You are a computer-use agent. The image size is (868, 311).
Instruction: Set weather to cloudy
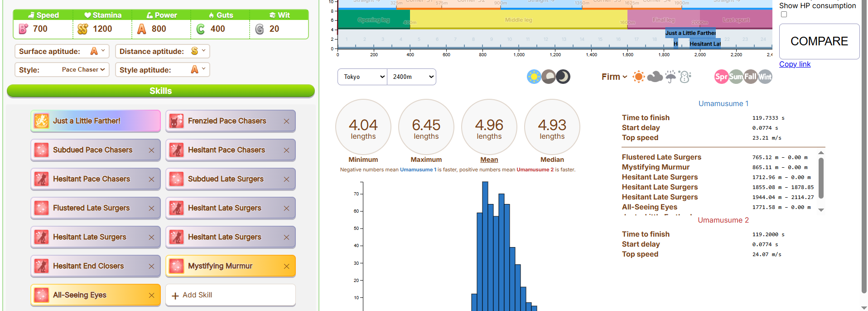[655, 77]
